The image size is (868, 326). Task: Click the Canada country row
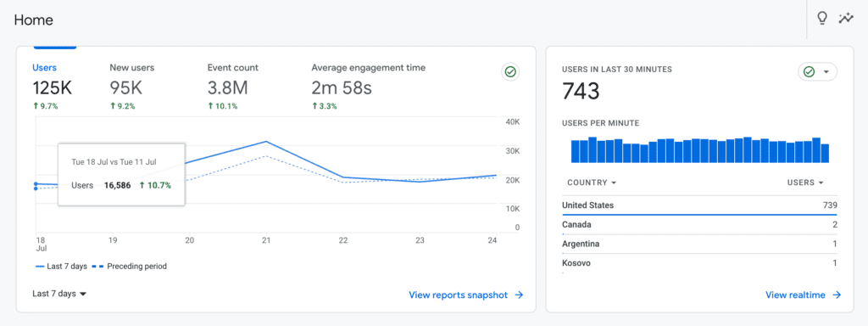[x=699, y=224]
